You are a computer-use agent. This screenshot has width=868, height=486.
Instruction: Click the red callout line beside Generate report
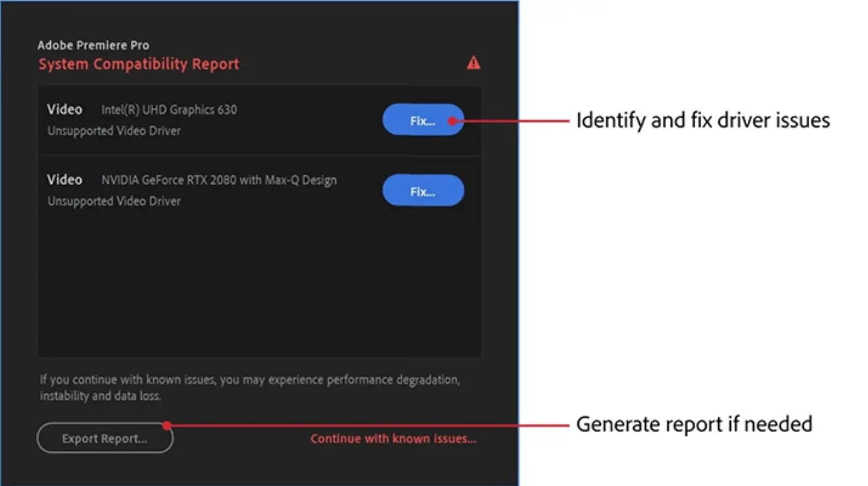[x=371, y=425]
